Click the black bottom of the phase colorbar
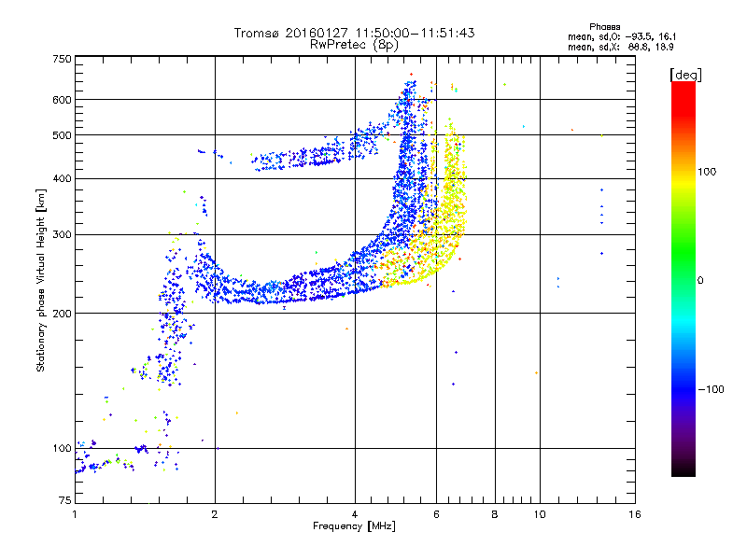This screenshot has height=560, width=747. click(x=684, y=469)
